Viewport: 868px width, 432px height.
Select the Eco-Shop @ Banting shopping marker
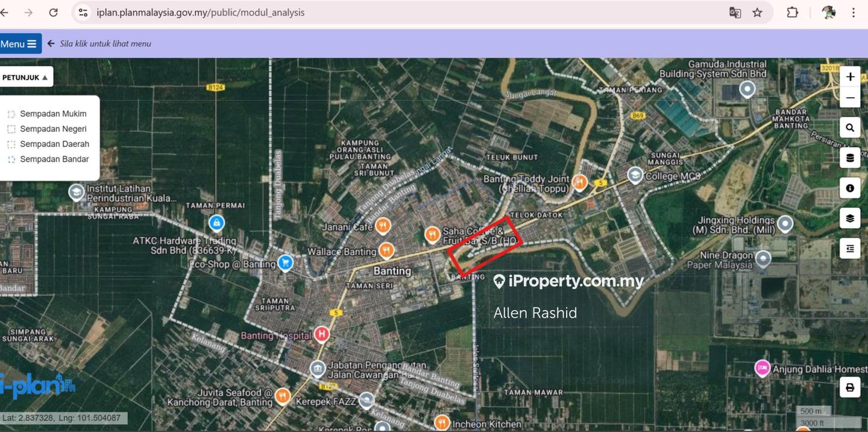pos(285,263)
